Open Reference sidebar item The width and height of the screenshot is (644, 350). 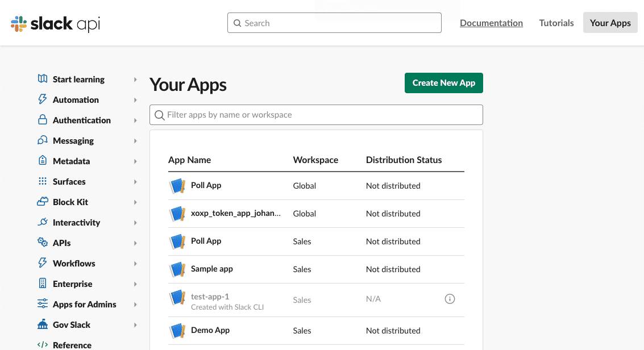click(72, 345)
